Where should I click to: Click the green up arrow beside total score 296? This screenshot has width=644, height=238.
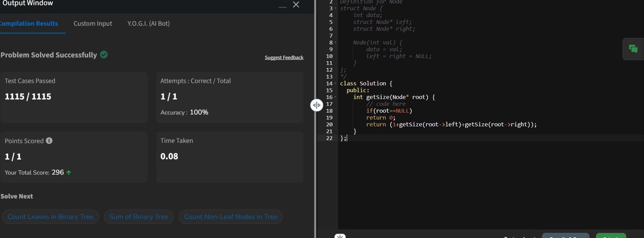point(69,172)
